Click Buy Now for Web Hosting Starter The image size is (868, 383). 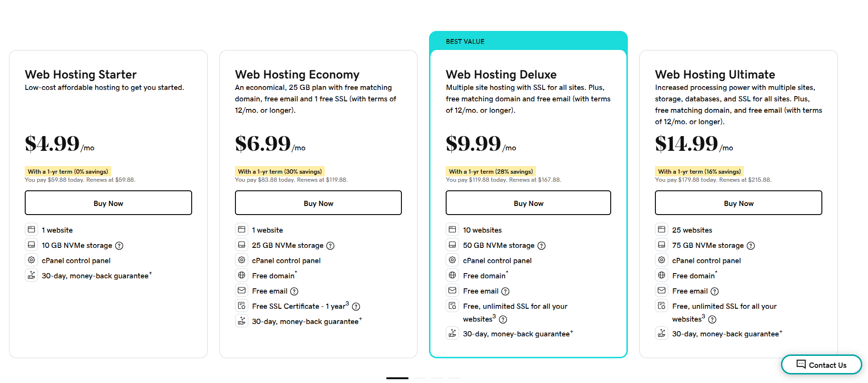[x=108, y=203]
